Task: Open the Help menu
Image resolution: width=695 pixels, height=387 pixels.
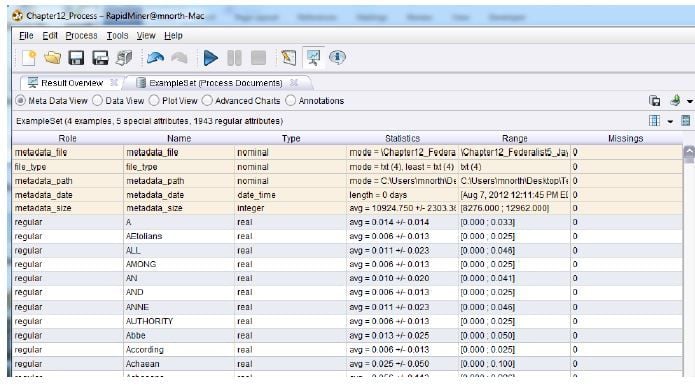Action: (173, 35)
